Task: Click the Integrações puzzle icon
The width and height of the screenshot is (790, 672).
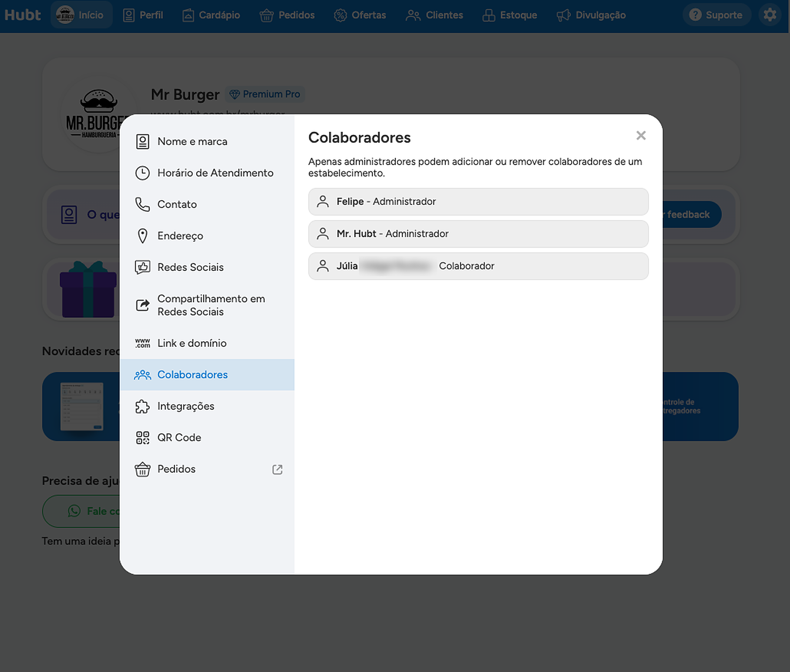Action: click(x=142, y=406)
